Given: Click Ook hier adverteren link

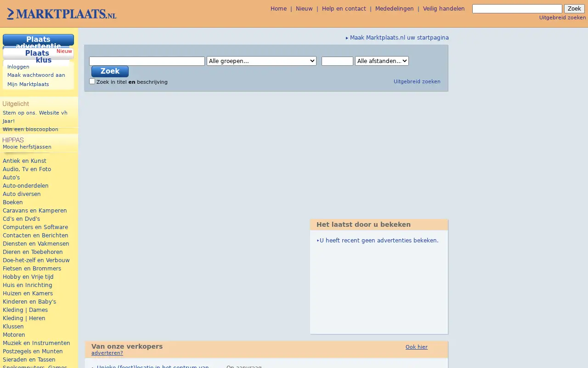Looking at the screenshot, I should (x=416, y=347).
